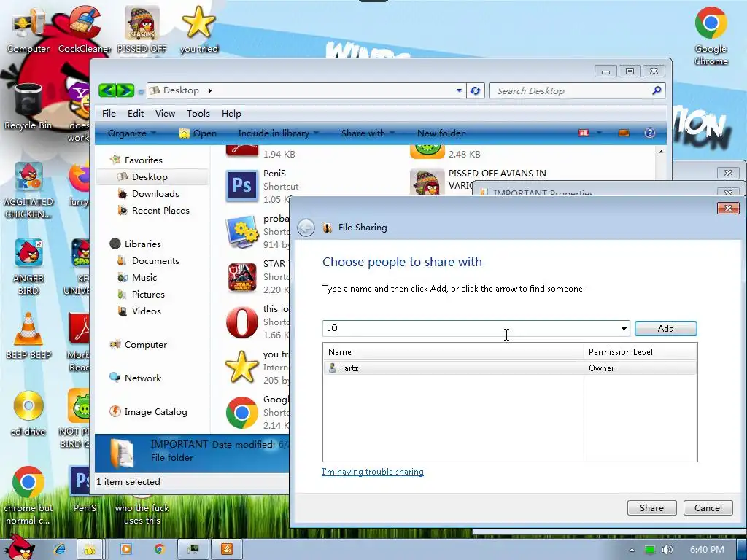
Task: Click the volume speaker tray icon
Action: tap(667, 550)
